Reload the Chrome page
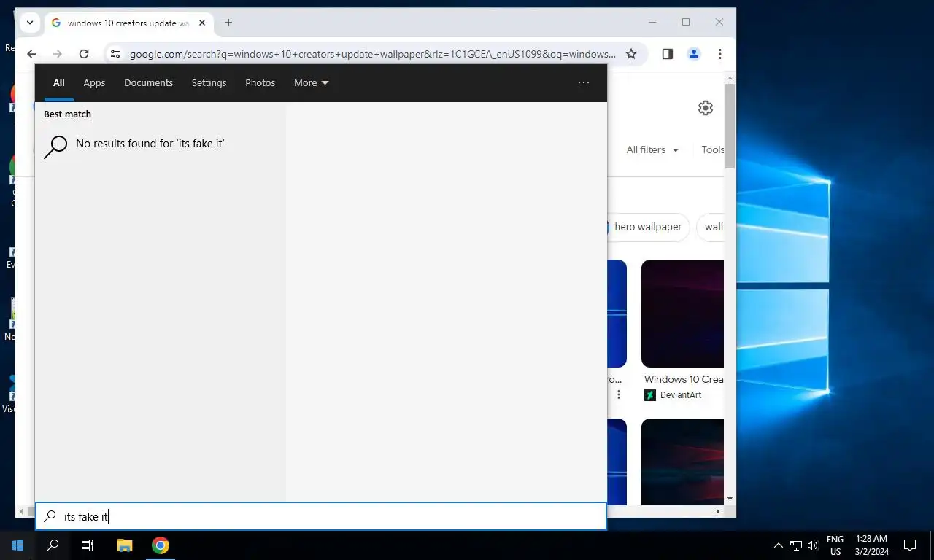 [84, 54]
